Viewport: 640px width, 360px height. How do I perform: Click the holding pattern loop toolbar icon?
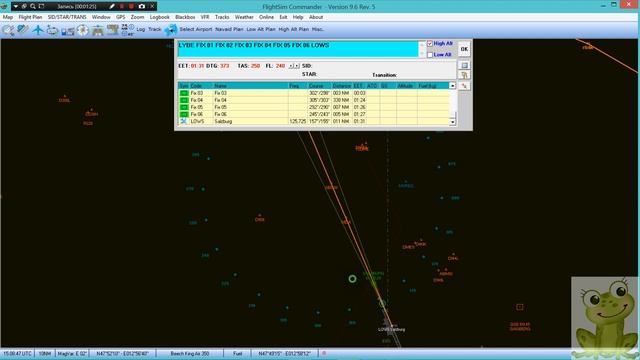point(52,30)
